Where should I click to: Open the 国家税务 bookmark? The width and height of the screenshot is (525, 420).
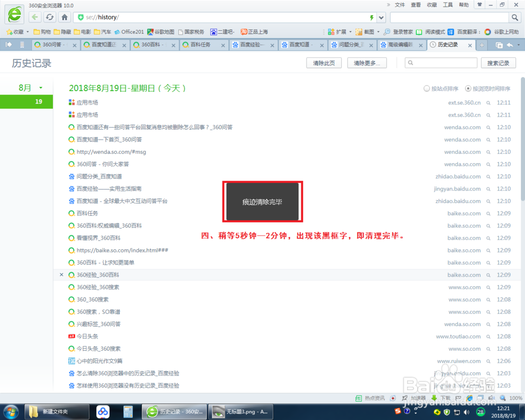(191, 32)
